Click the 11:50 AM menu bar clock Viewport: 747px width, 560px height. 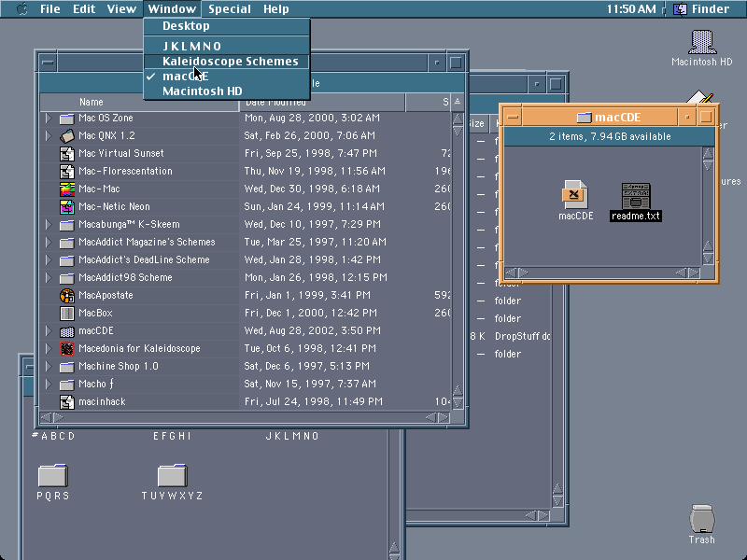[x=631, y=8]
